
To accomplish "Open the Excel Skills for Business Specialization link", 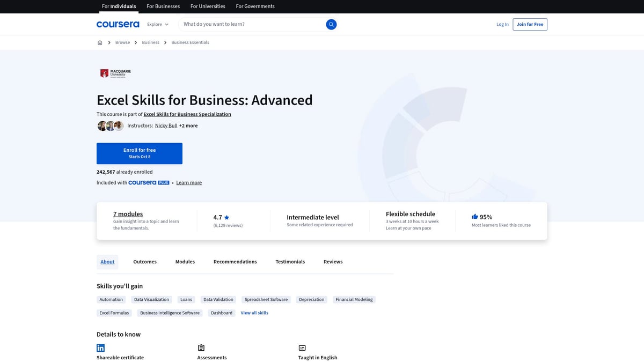I will [x=187, y=114].
